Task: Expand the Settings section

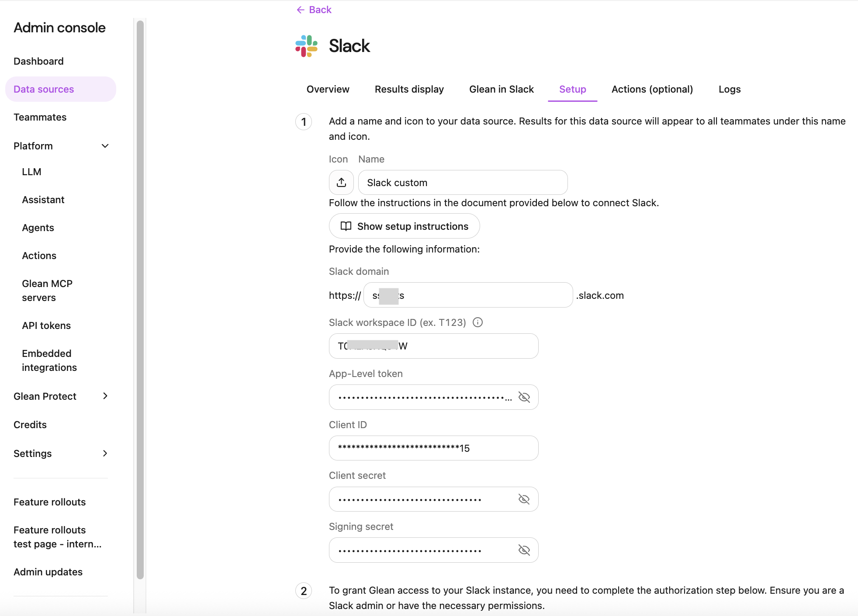Action: (105, 453)
